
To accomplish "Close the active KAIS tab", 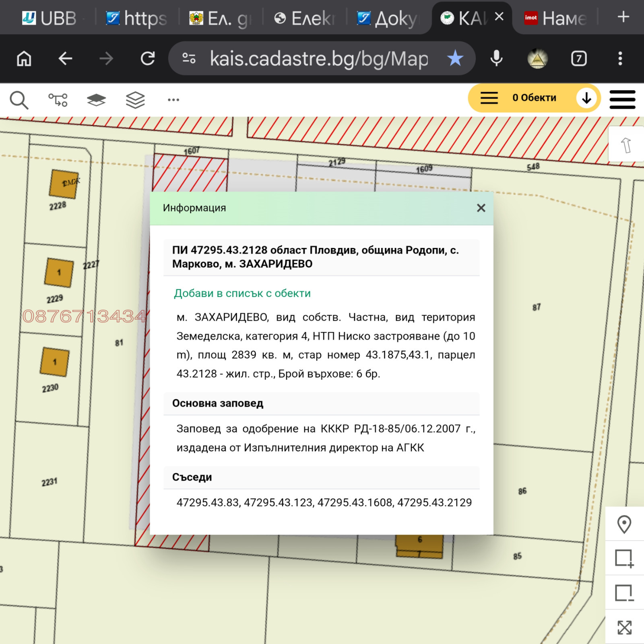I will click(499, 17).
